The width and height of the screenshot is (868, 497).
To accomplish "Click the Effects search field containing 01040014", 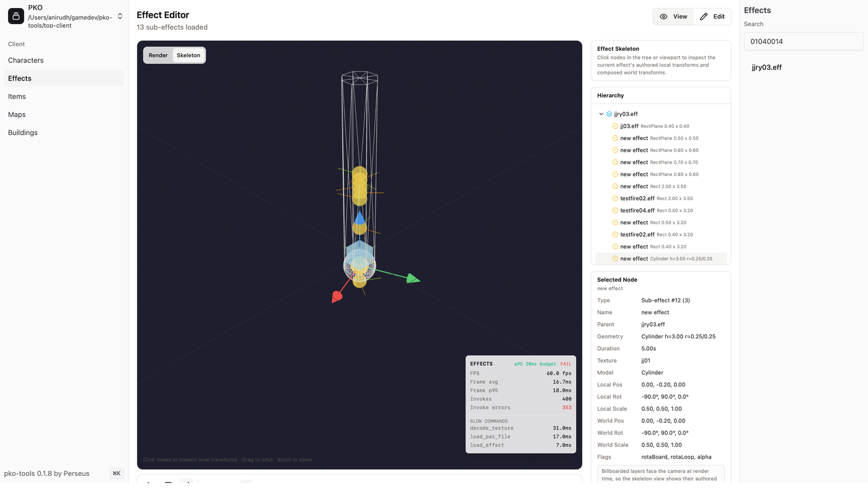I will click(x=804, y=42).
